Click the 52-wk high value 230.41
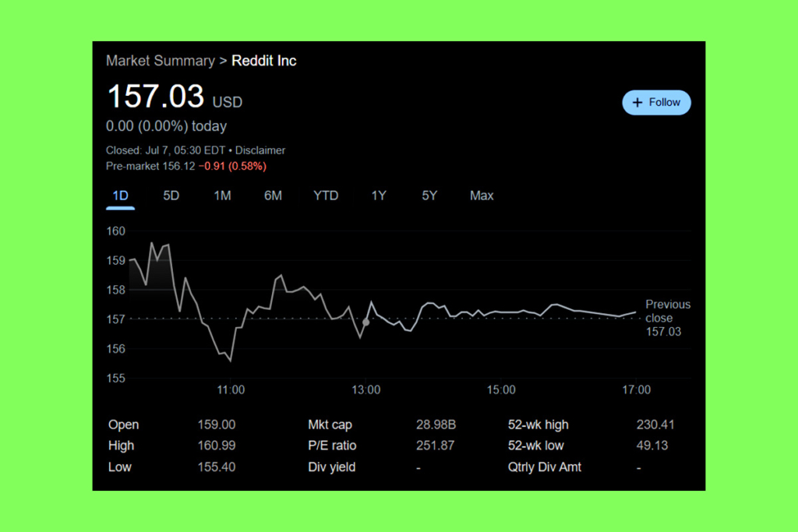The image size is (798, 532). point(655,425)
